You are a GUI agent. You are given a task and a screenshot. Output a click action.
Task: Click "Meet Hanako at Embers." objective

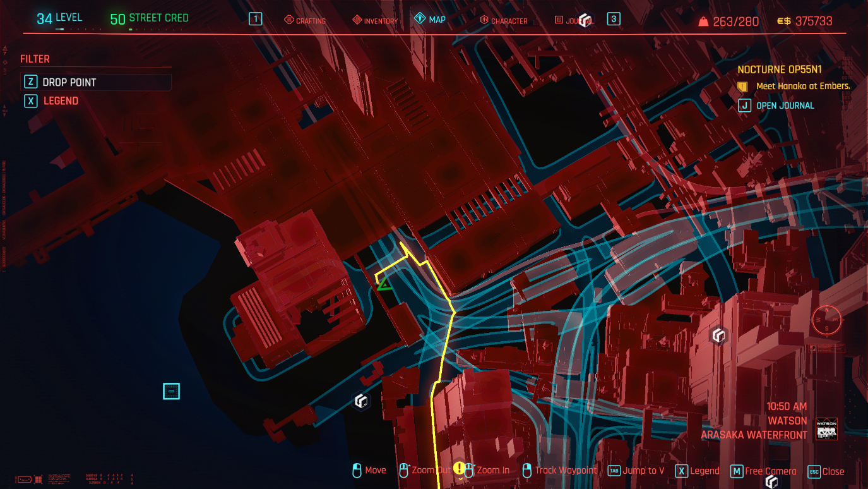(x=803, y=86)
